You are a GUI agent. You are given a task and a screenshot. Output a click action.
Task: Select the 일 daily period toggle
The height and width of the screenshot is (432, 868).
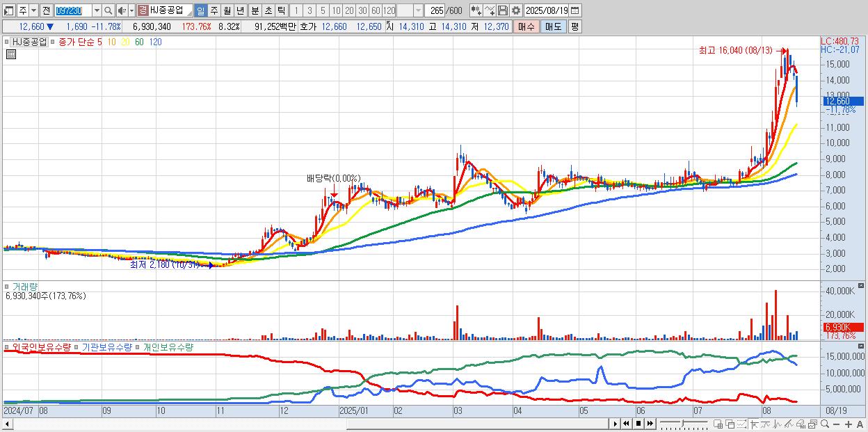(201, 10)
